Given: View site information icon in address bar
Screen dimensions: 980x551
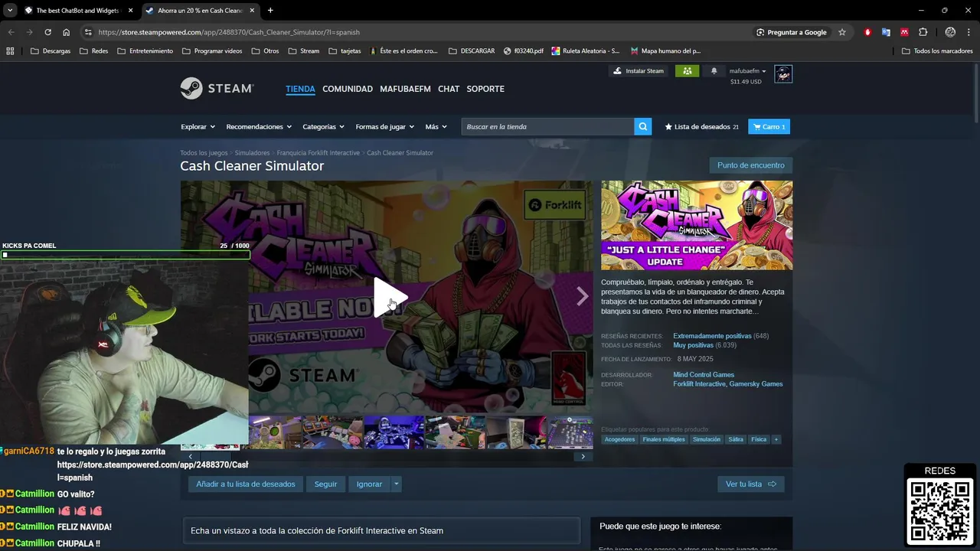Looking at the screenshot, I should coord(88,32).
